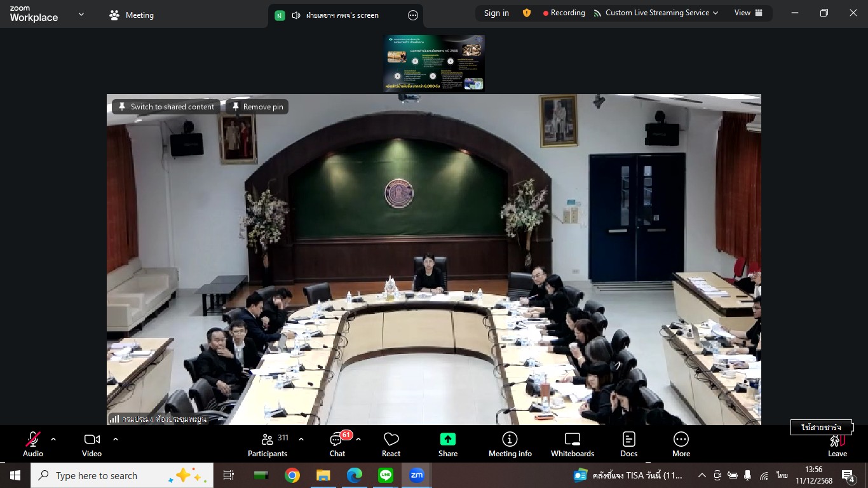Expand video options arrow next to Video

click(x=116, y=439)
